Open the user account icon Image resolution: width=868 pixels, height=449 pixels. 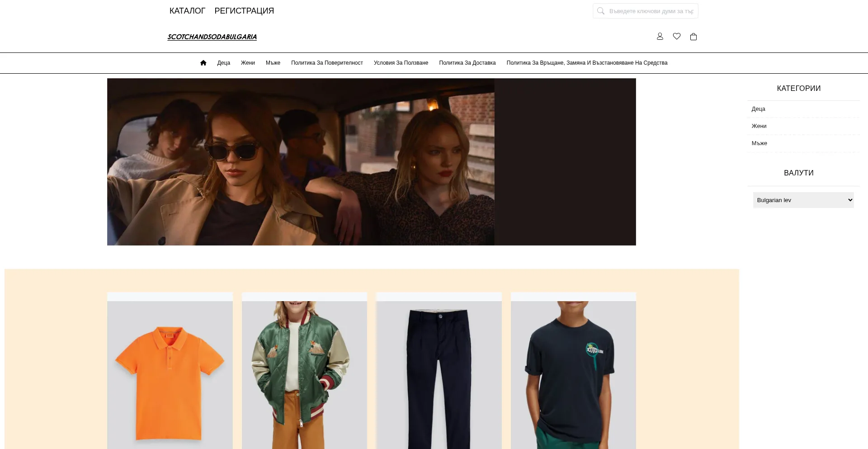point(660,37)
